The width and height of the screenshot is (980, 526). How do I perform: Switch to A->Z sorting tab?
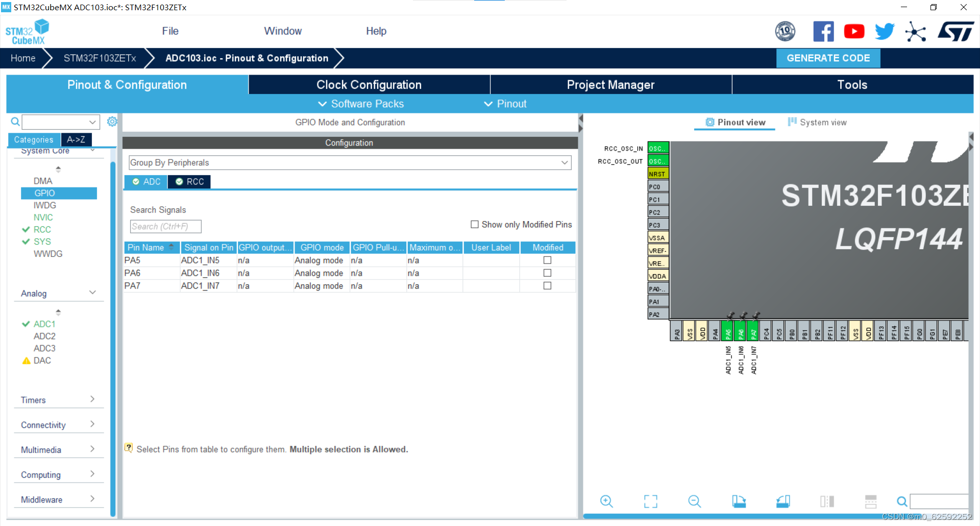tap(76, 139)
